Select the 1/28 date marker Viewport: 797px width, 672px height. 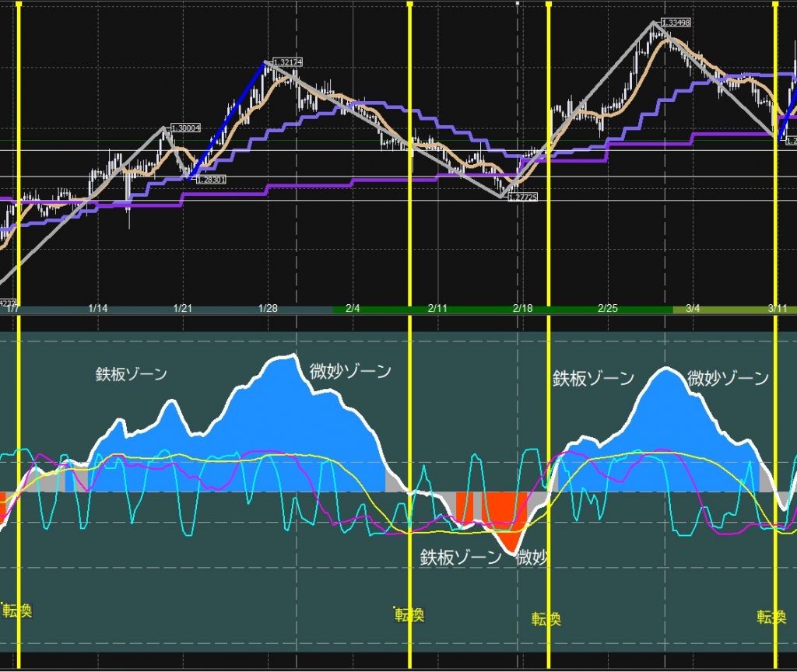[267, 309]
